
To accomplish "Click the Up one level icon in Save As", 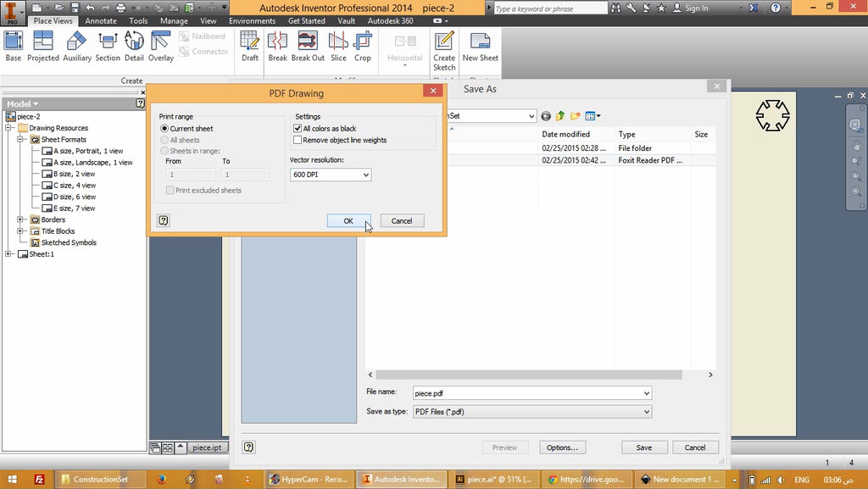I will 560,115.
